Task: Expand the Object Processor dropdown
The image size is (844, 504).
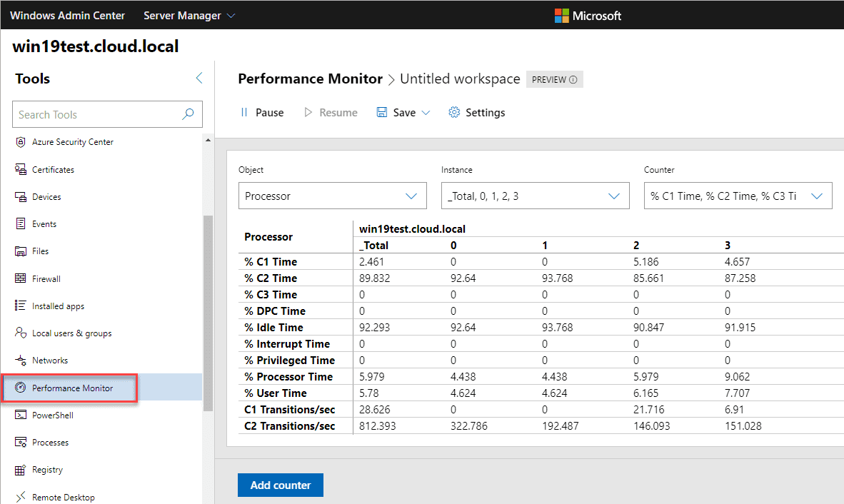Action: point(332,196)
